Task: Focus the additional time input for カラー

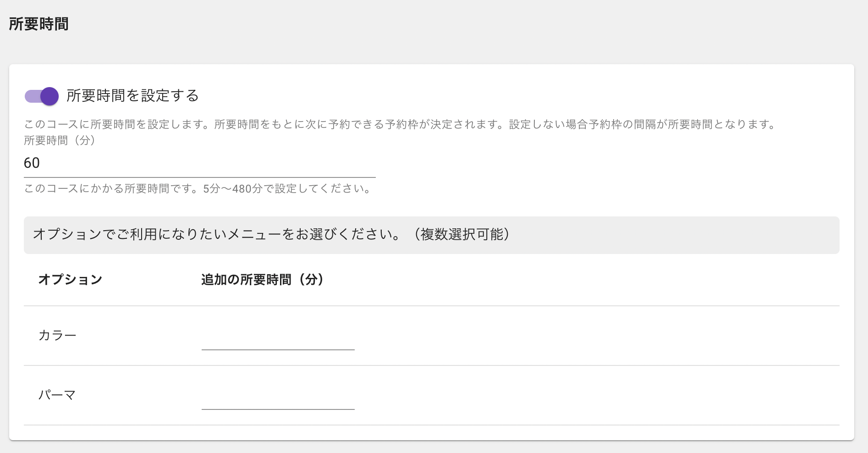Action: (278, 338)
